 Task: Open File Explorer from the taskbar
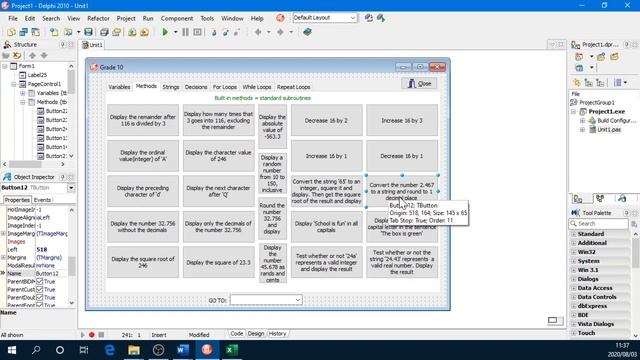click(134, 350)
